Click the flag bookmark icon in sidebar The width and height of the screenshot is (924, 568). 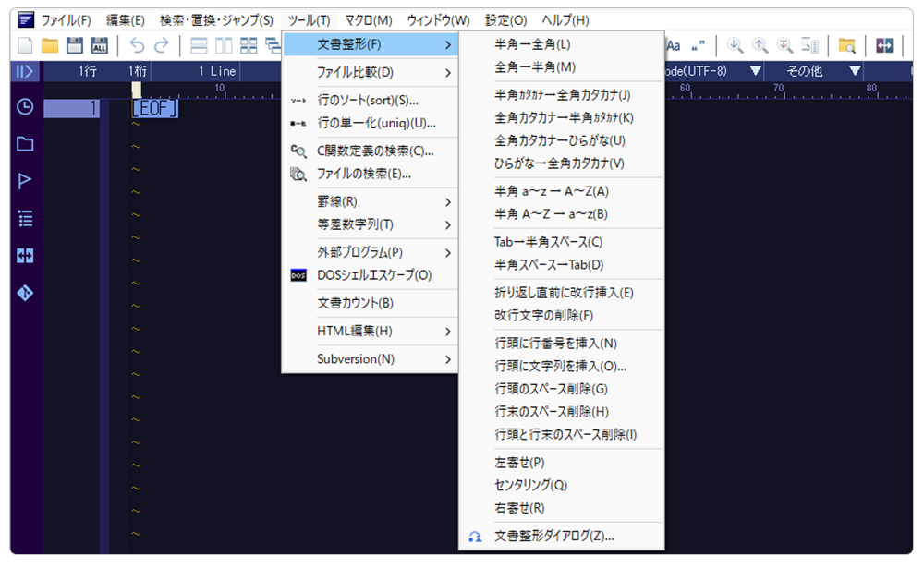pyautogui.click(x=25, y=181)
